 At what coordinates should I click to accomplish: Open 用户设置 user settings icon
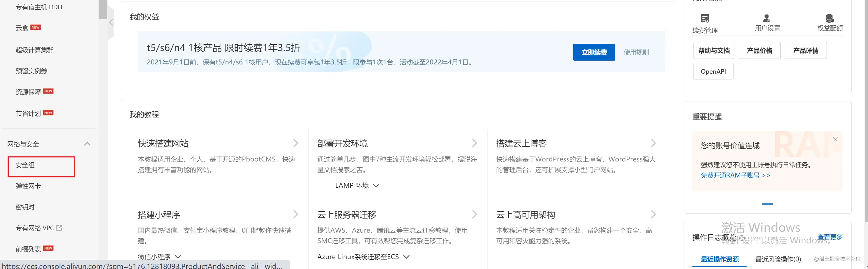click(x=766, y=18)
